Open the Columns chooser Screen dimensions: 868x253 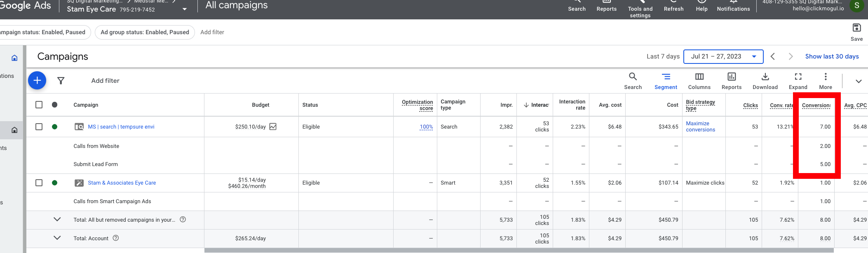[699, 81]
